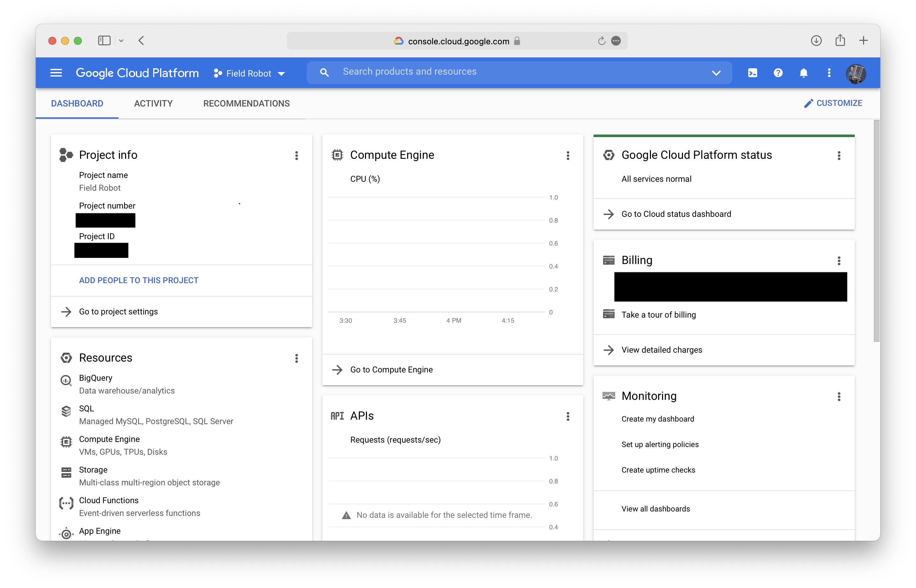
Task: Open the Storage resource link
Action: click(93, 470)
